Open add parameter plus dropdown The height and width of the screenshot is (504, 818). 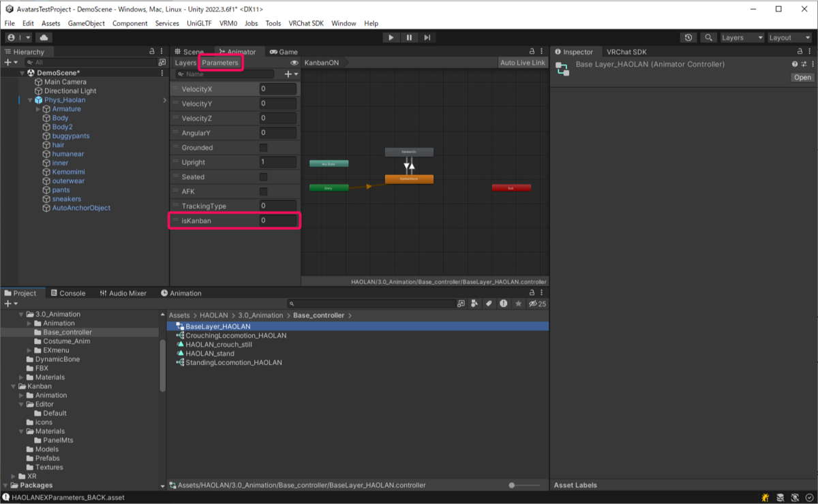(x=291, y=74)
